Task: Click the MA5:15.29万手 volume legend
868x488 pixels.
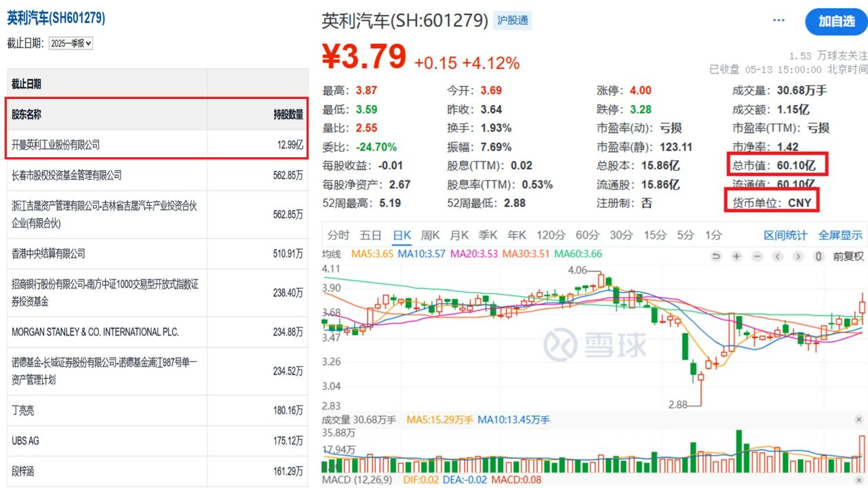Action: (439, 420)
